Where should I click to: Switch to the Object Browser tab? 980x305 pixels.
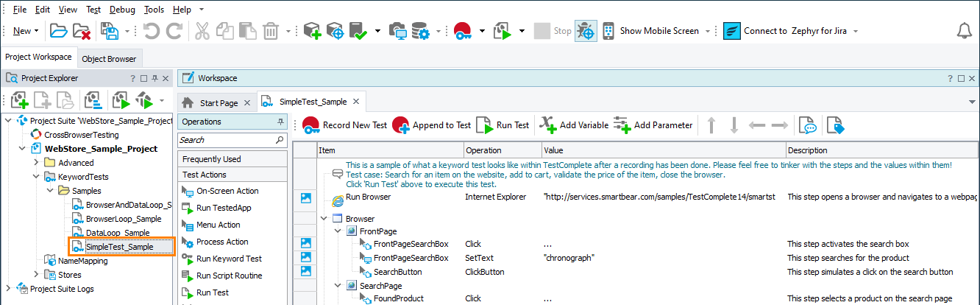coord(109,59)
